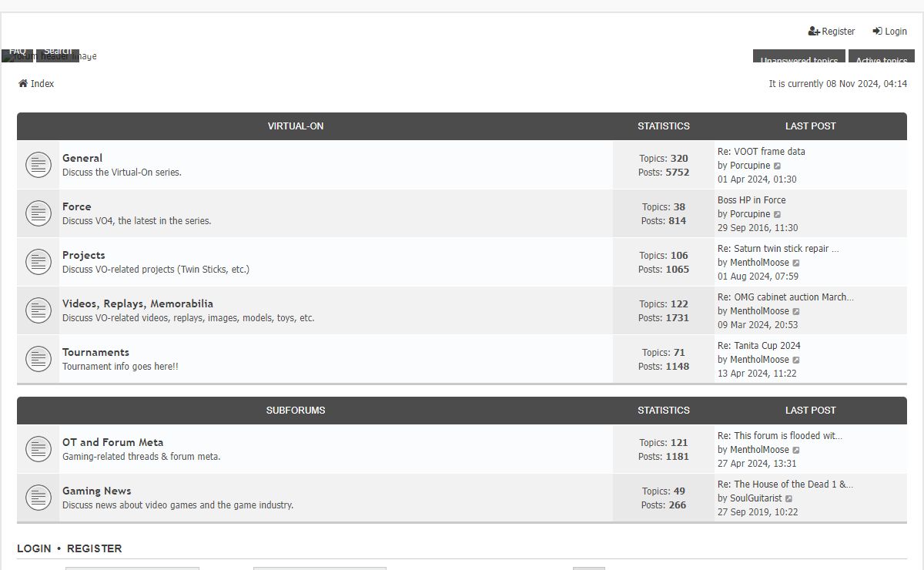Open MentholMoose's profile in the Tournaments row
924x570 pixels.
[x=759, y=360]
